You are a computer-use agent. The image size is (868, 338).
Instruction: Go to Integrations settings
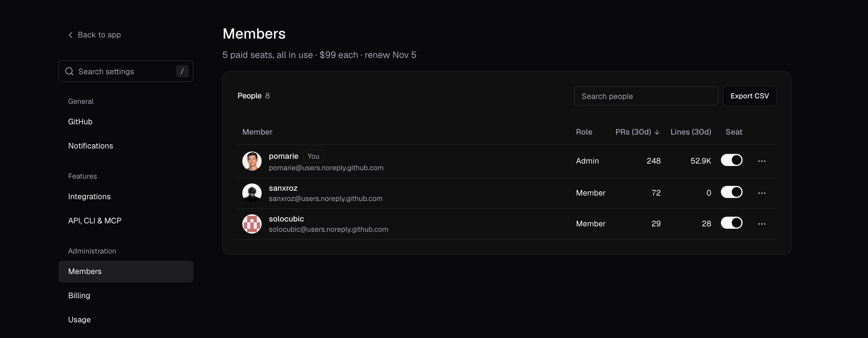point(126,197)
